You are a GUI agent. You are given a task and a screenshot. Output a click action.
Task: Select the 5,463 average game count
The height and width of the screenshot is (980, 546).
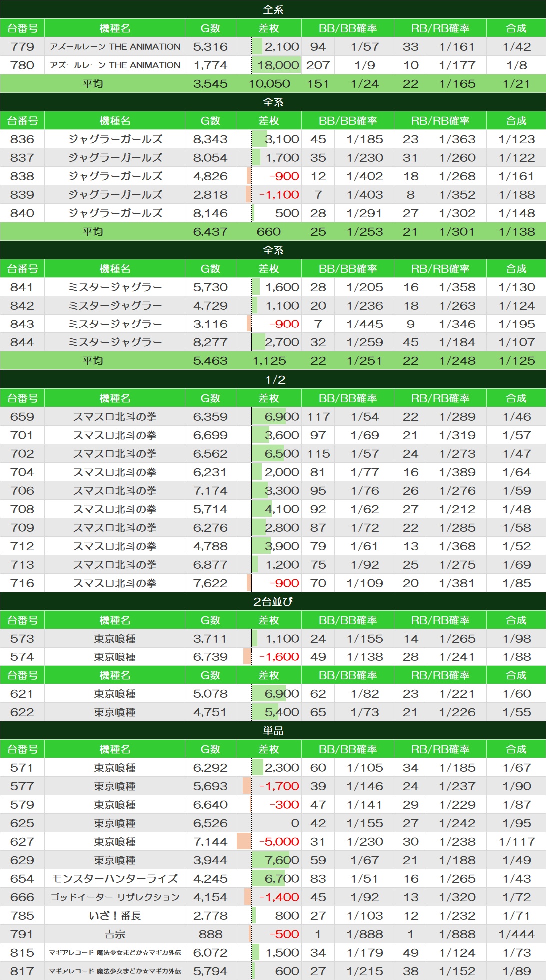(210, 361)
